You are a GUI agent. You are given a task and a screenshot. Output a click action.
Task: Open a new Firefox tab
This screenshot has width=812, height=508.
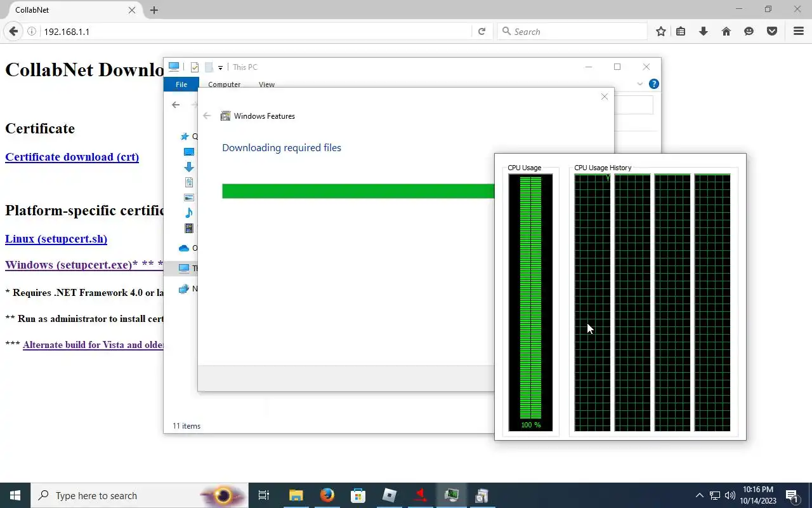[154, 10]
